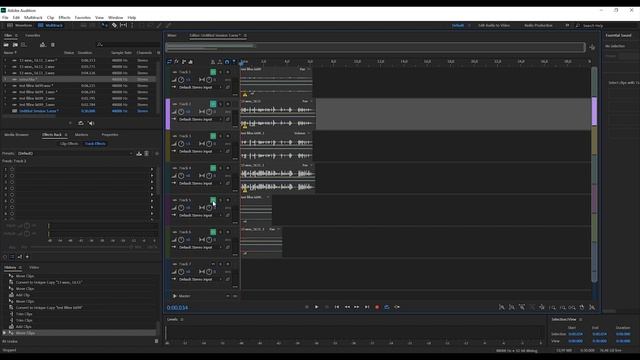The height and width of the screenshot is (360, 640).
Task: Click Open File icon in Files panel
Action: coord(6,44)
